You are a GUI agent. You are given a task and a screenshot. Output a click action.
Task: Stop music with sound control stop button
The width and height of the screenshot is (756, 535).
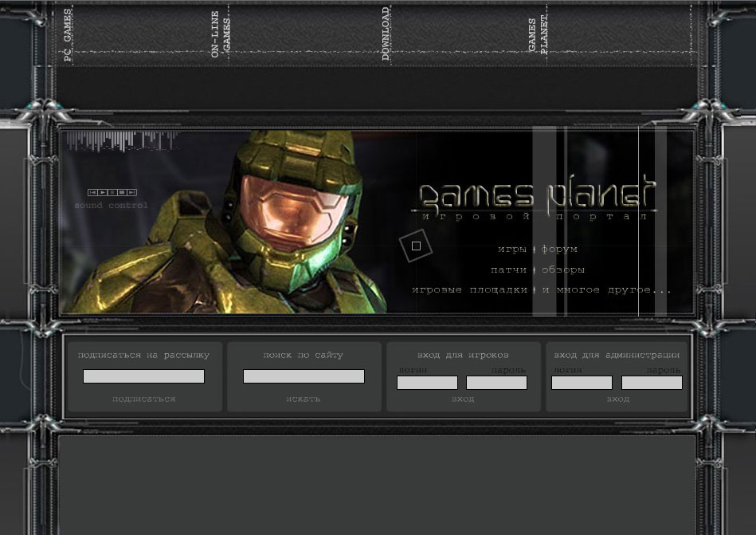(122, 192)
